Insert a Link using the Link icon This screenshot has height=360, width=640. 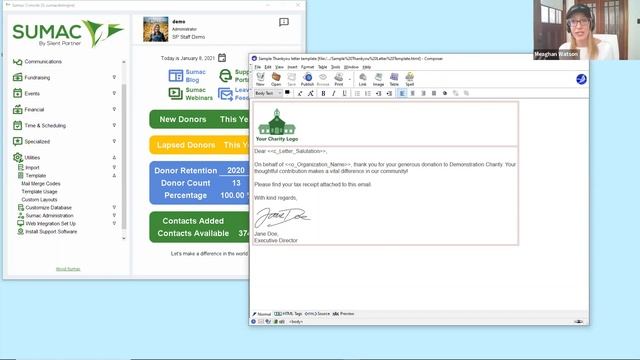362,79
